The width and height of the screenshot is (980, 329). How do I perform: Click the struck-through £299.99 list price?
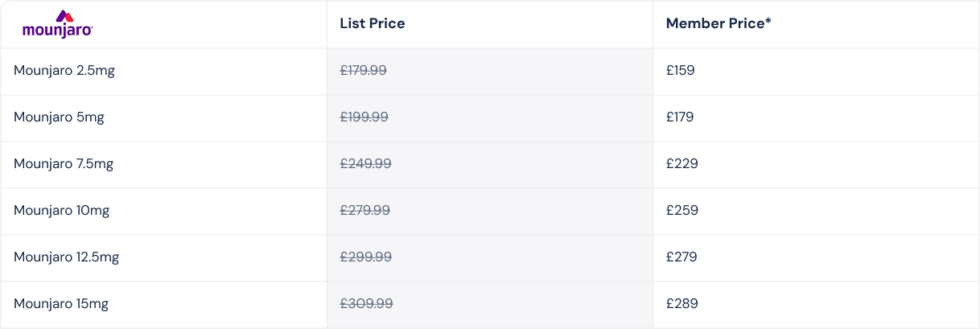point(366,257)
